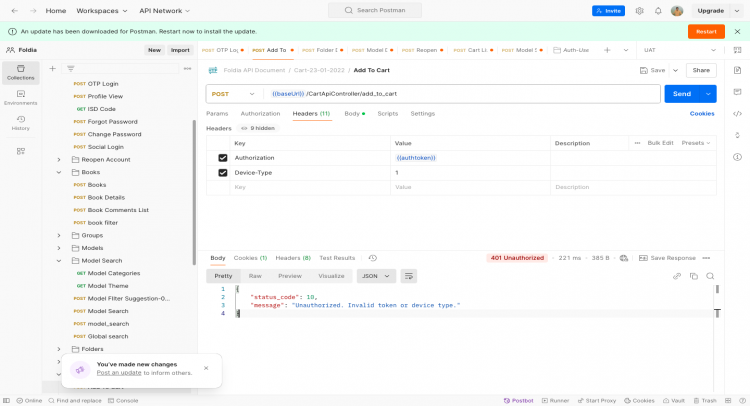Copy response link icon

tap(677, 276)
